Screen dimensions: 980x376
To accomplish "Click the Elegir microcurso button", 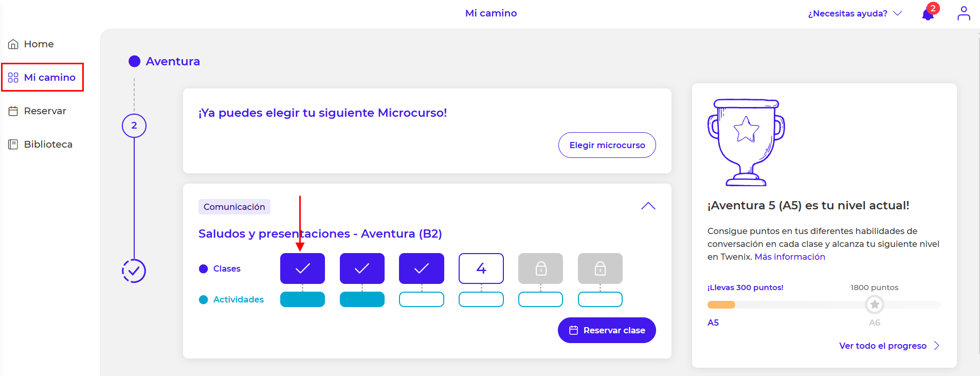I will point(607,145).
